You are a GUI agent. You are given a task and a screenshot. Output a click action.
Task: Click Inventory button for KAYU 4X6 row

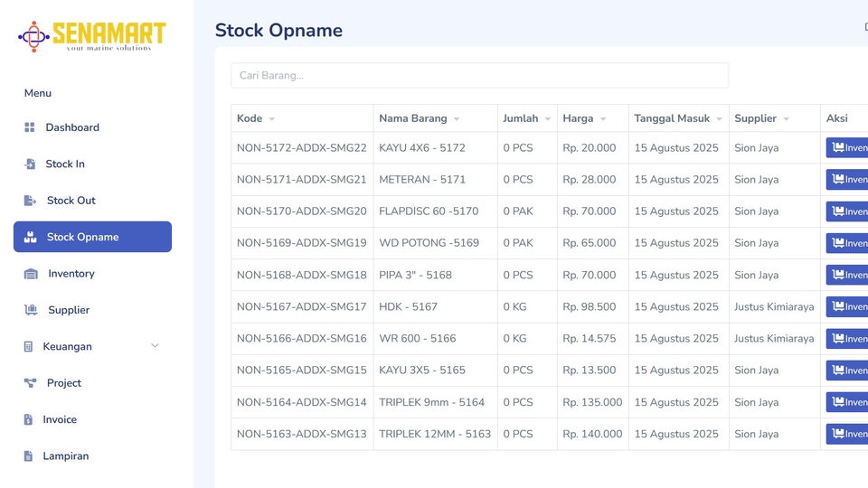tap(848, 148)
